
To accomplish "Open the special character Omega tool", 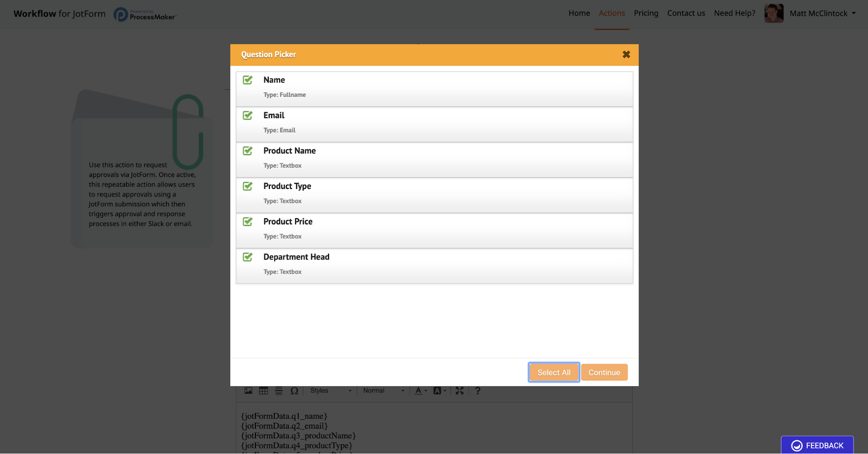I will tap(294, 391).
